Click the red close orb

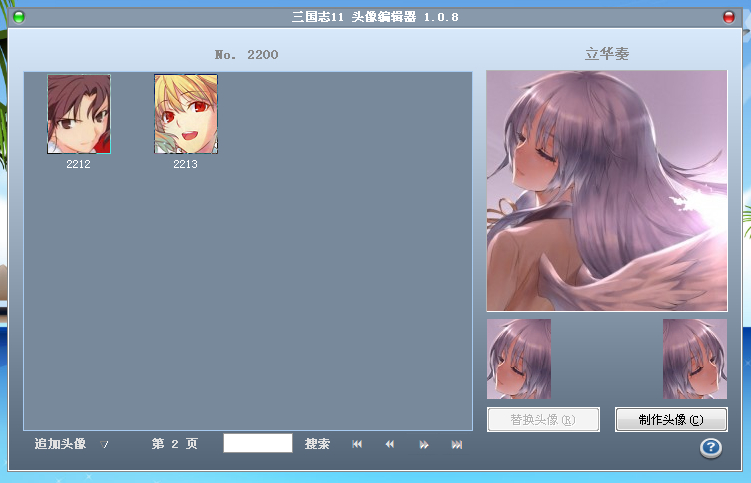(x=728, y=17)
